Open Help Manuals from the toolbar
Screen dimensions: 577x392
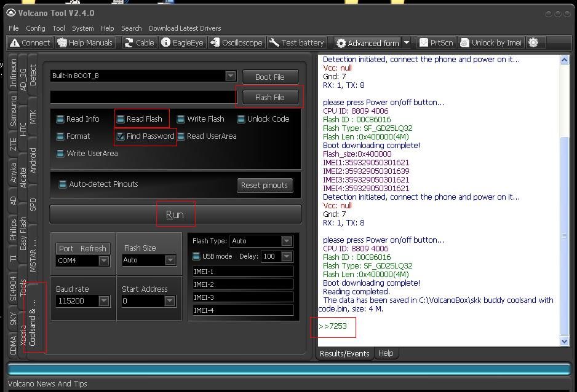85,42
